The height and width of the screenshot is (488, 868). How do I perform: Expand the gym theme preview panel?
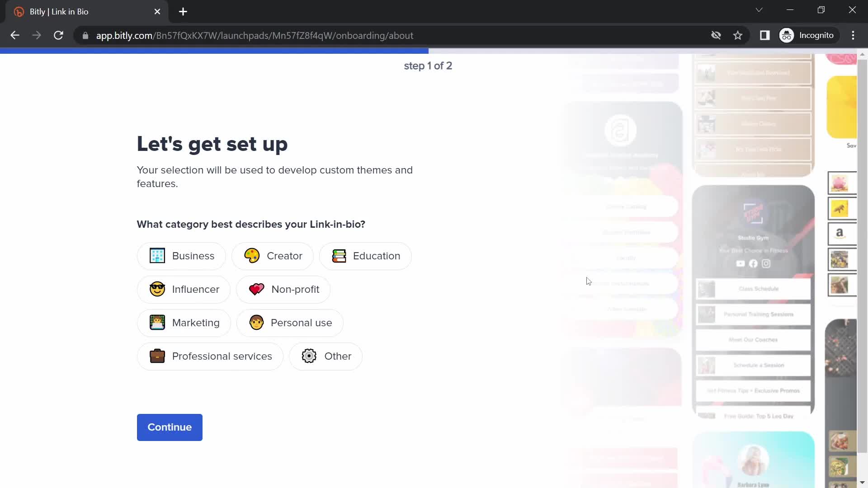753,297
